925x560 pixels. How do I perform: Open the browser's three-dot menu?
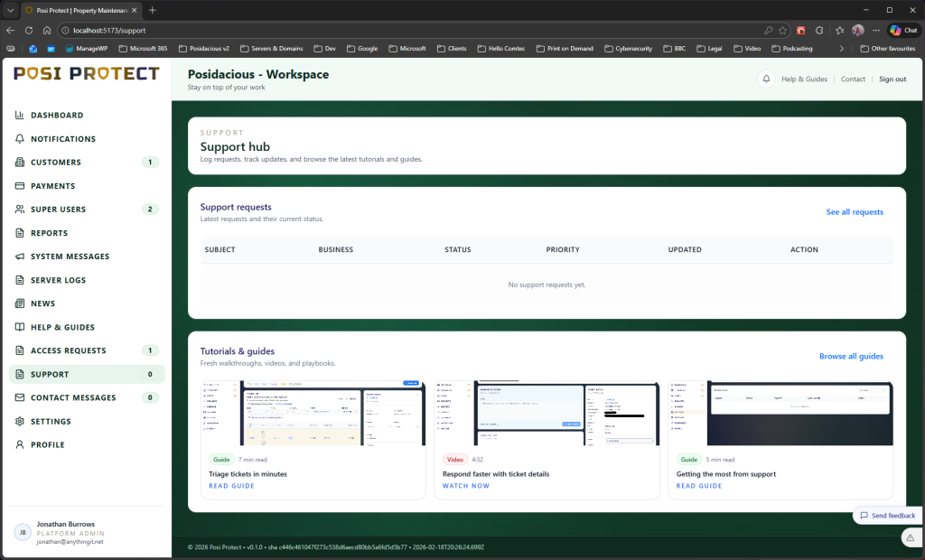tap(875, 30)
